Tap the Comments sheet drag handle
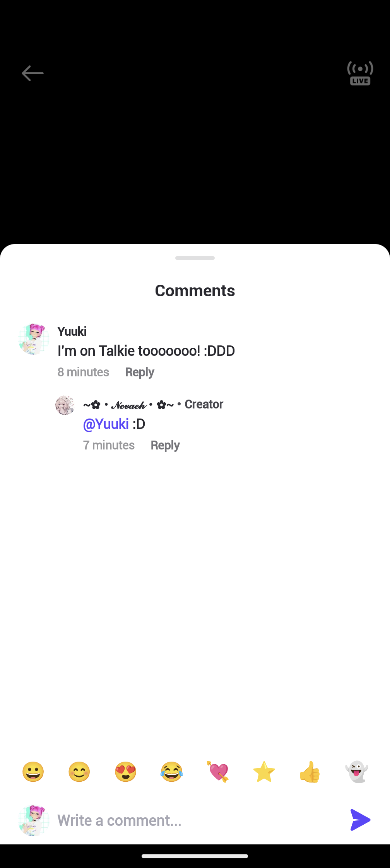Screen dimensions: 390x868 (195, 258)
